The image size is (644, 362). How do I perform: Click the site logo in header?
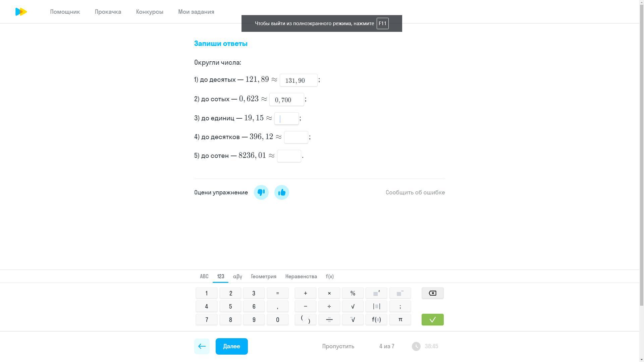pyautogui.click(x=21, y=12)
